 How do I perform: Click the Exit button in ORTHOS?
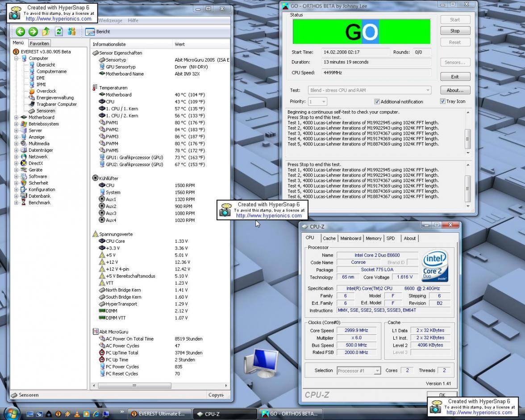[455, 77]
